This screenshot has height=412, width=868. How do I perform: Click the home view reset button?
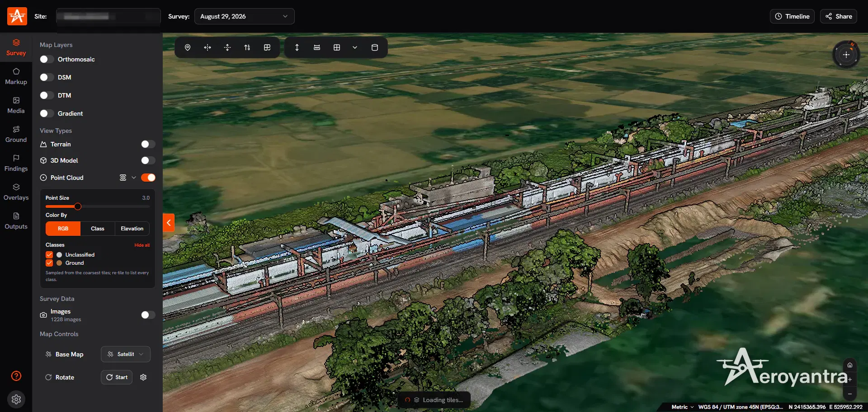(850, 365)
